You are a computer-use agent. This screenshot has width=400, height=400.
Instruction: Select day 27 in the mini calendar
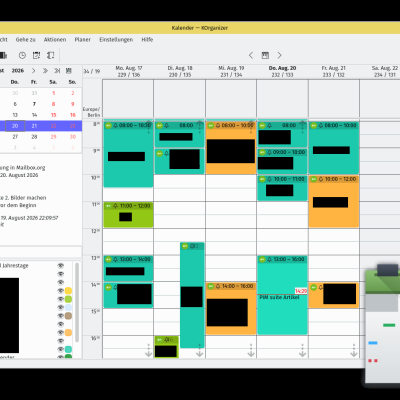point(15,137)
